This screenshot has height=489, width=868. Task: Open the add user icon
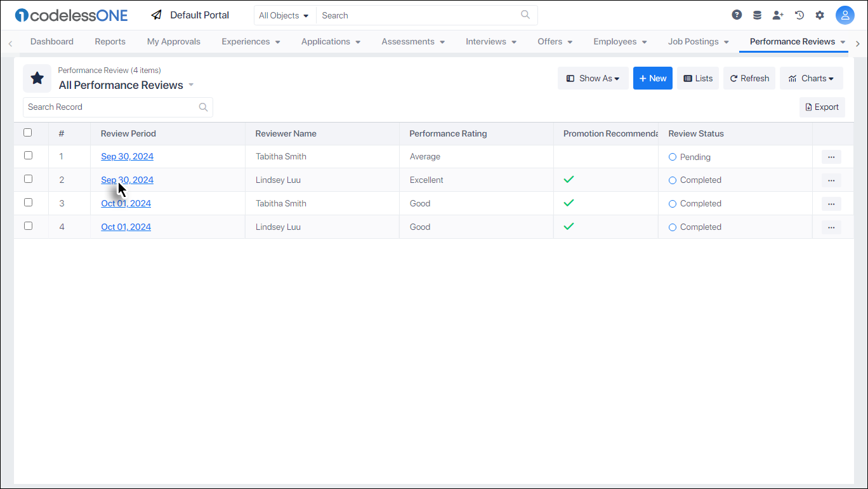(779, 15)
